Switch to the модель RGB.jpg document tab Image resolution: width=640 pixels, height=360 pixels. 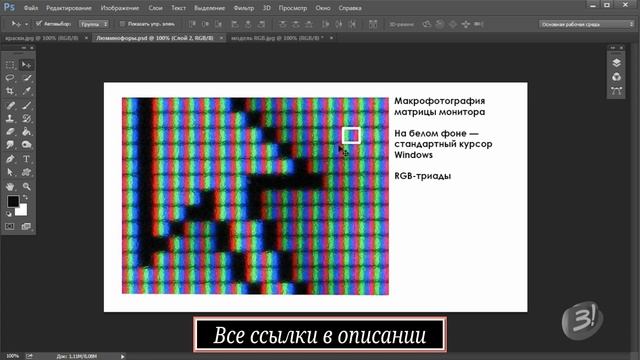277,38
